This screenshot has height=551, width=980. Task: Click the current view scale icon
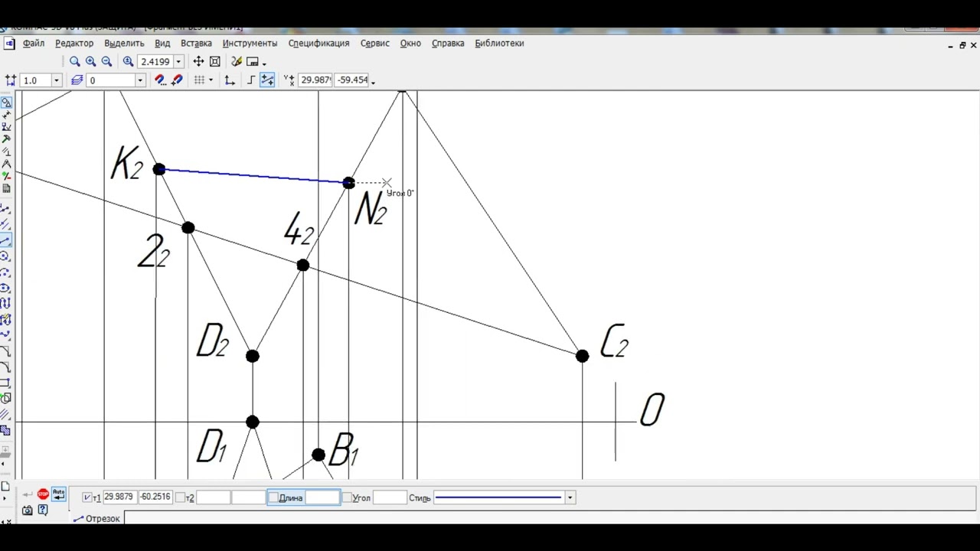11,80
